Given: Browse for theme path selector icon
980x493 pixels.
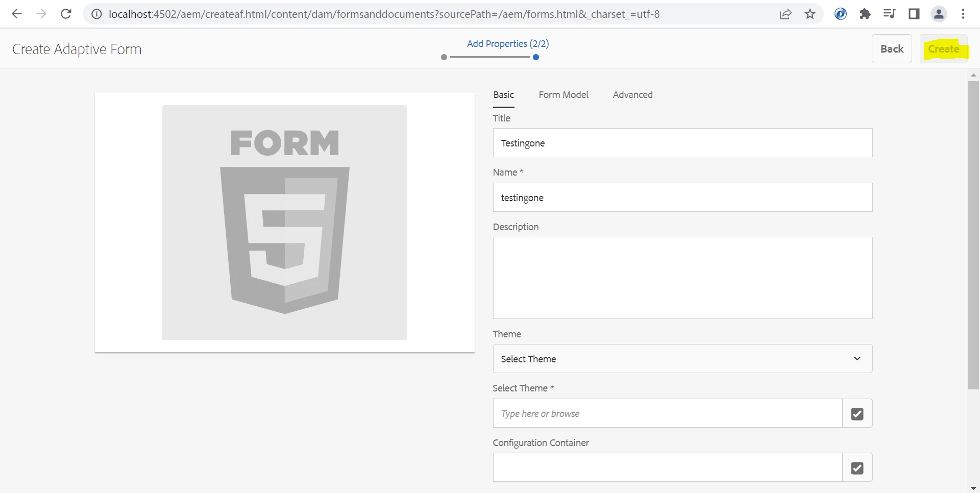Looking at the screenshot, I should tap(857, 413).
